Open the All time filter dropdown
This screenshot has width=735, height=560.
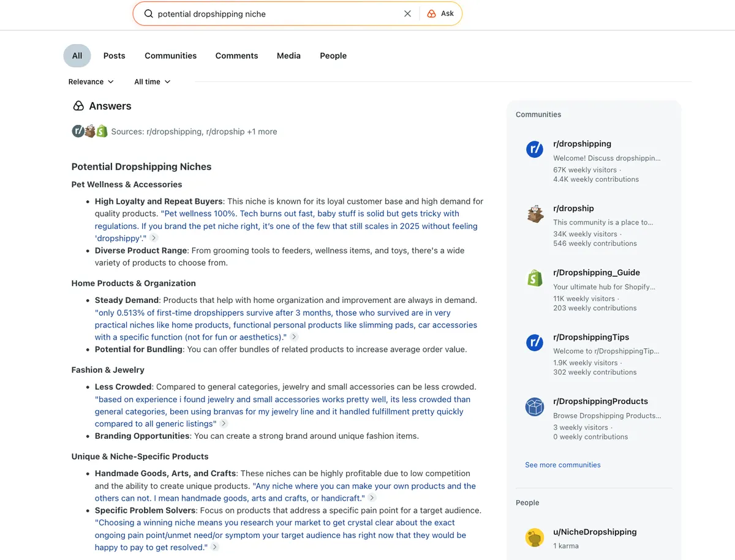point(151,81)
